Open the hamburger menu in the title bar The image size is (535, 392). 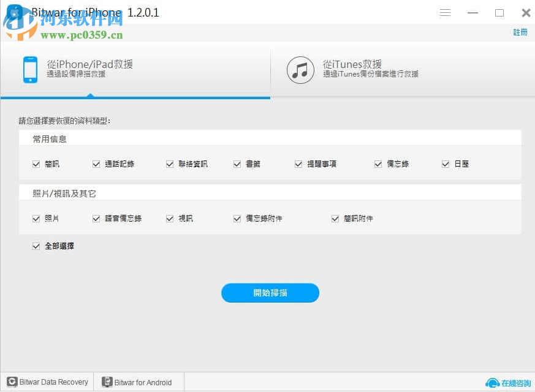click(445, 12)
